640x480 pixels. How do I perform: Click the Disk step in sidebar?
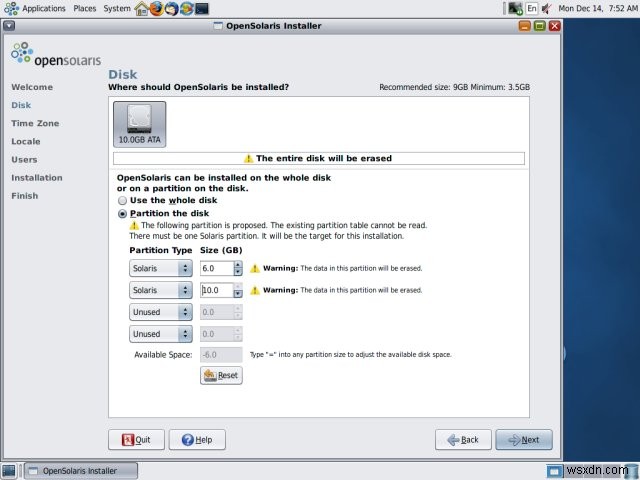point(21,105)
